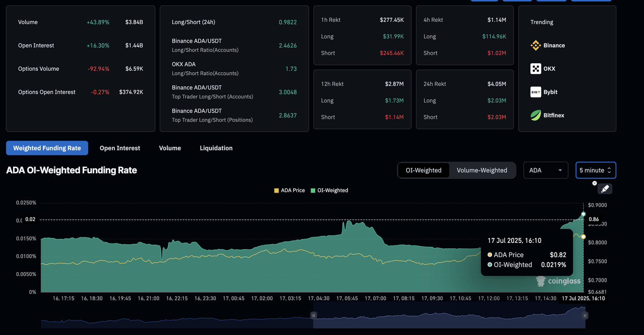Click the right range slider handle
Viewport: 644px width, 335px height.
tap(585, 315)
